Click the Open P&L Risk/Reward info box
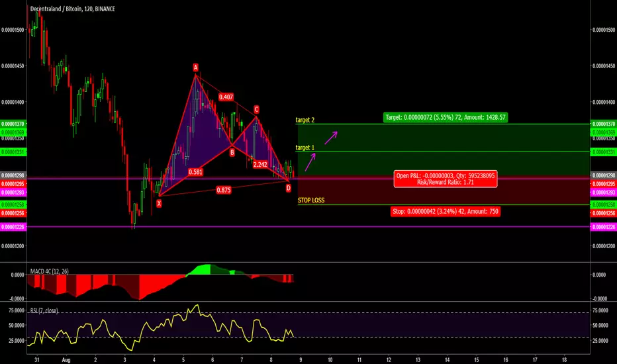 (446, 179)
